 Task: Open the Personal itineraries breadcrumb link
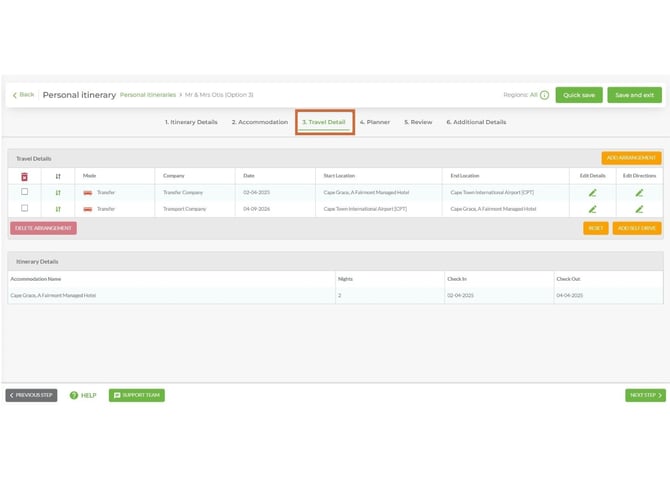coord(148,95)
